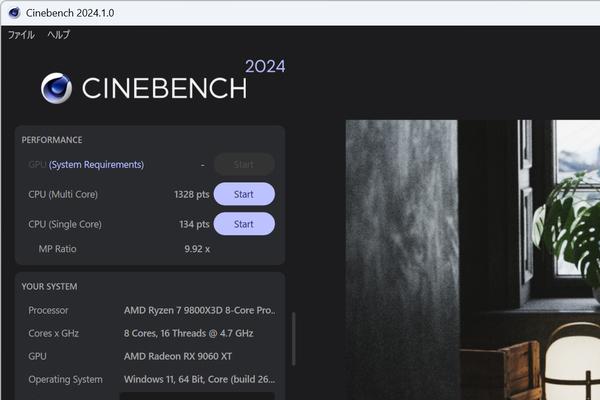Select the 134 pts single core score
The width and height of the screenshot is (600, 400).
[x=194, y=224]
